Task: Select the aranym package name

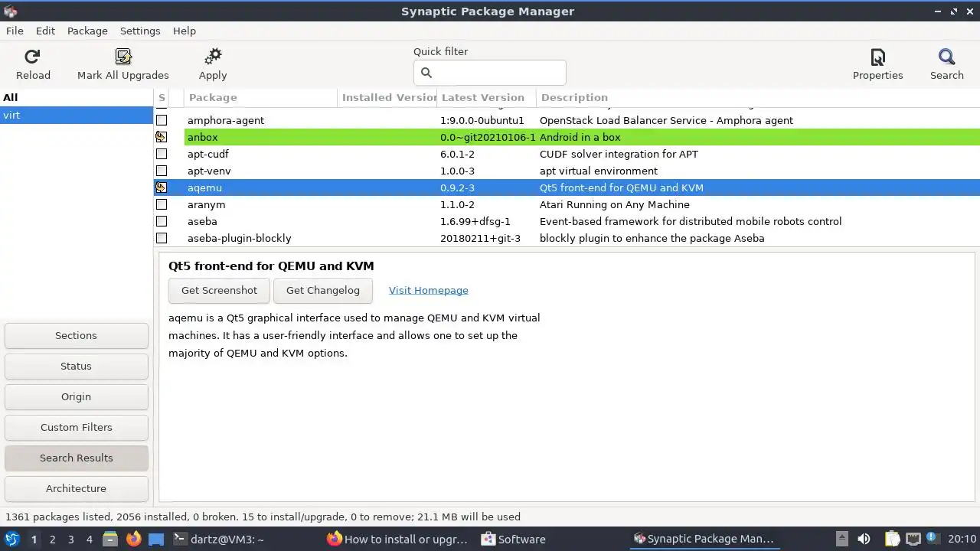Action: (x=206, y=204)
